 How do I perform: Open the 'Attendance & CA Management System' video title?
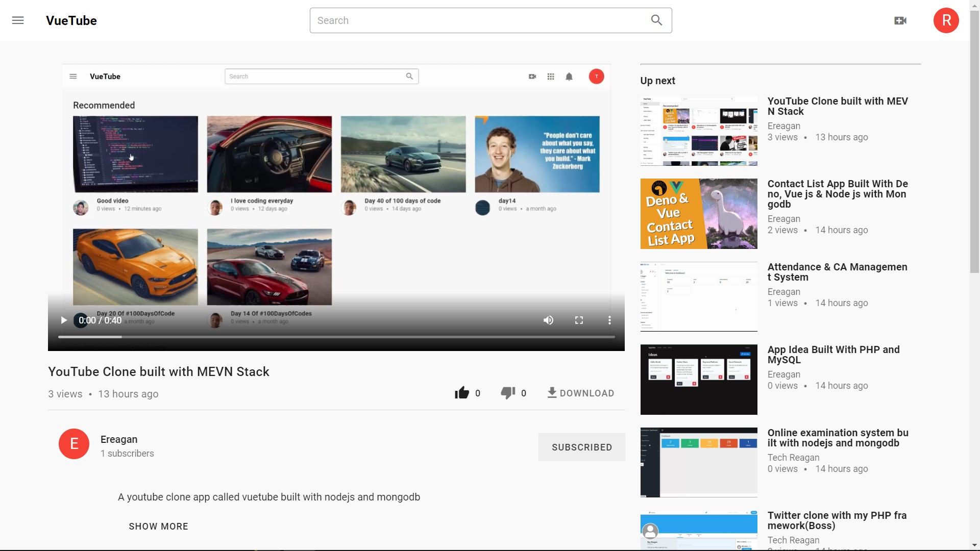(x=837, y=272)
